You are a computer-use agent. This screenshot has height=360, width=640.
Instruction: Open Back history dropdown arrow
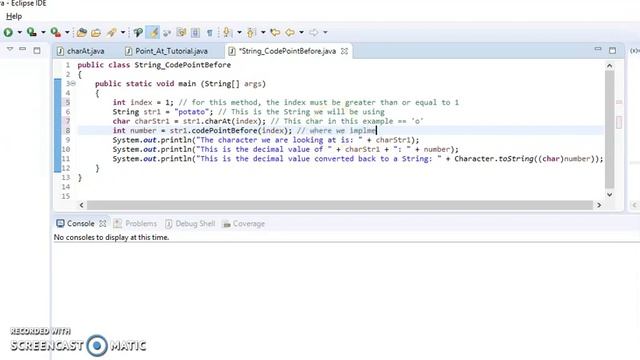[x=301, y=32]
